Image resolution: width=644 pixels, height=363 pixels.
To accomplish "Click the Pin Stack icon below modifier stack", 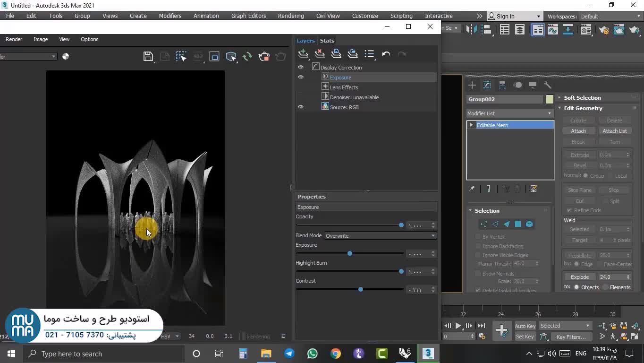I will (472, 189).
